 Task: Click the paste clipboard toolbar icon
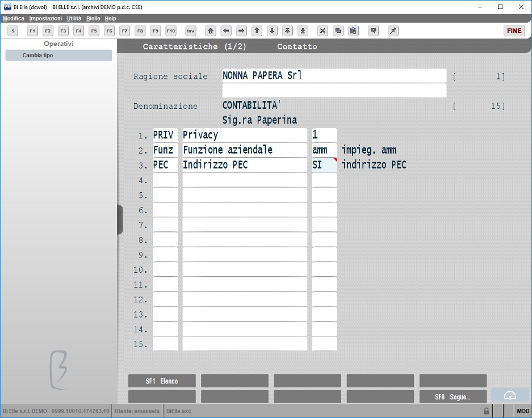(353, 31)
